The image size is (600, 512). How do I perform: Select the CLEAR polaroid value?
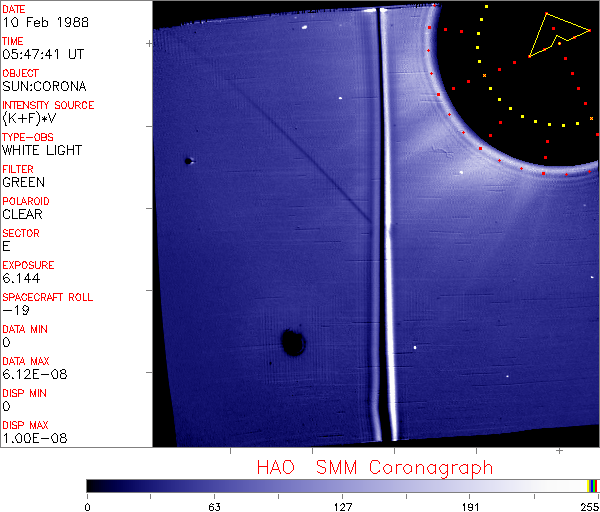pos(23,214)
